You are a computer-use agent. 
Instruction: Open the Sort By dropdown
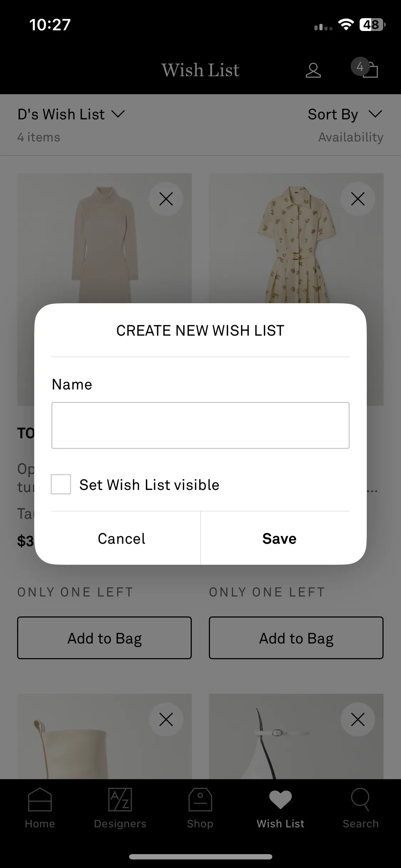(345, 114)
